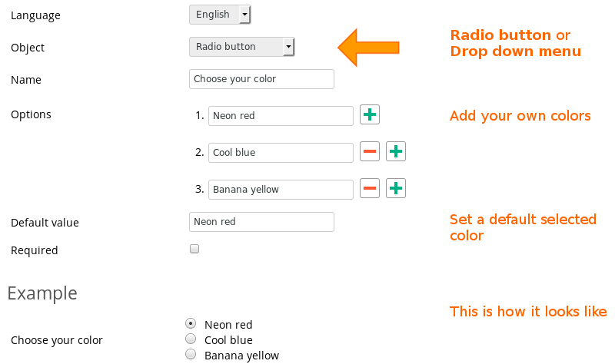The height and width of the screenshot is (364, 615).
Task: Toggle the Required checkbox
Action: (194, 249)
